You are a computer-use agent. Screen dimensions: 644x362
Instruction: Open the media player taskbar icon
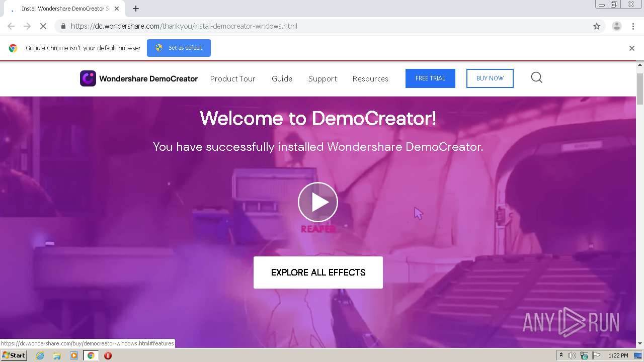[74, 355]
